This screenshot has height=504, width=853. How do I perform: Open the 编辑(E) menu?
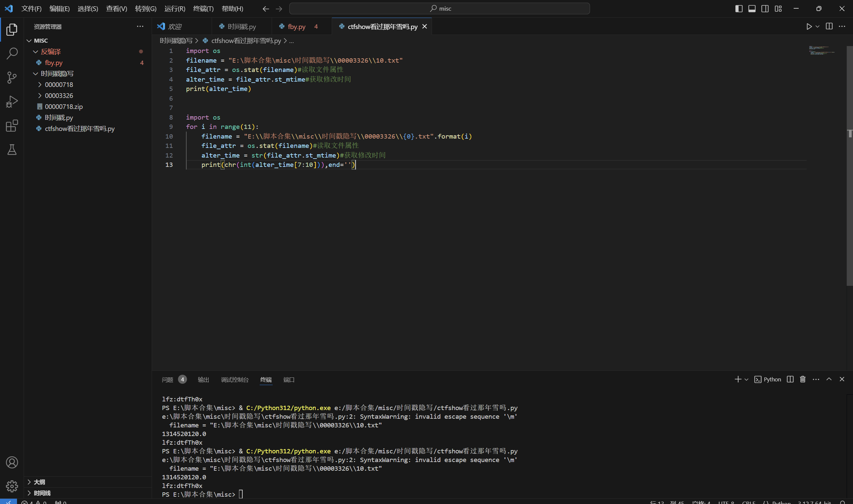coord(59,9)
